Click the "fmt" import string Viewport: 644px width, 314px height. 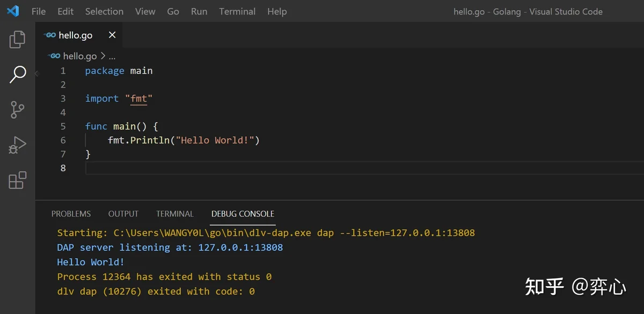(139, 99)
